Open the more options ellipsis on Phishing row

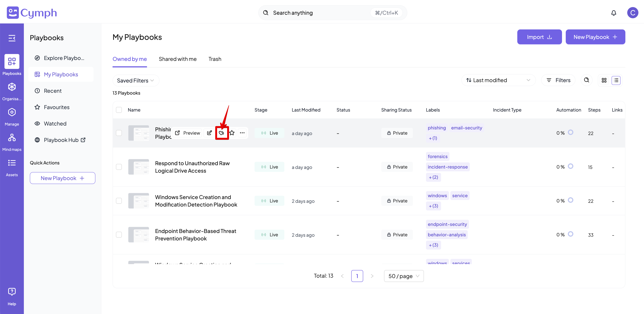tap(242, 133)
